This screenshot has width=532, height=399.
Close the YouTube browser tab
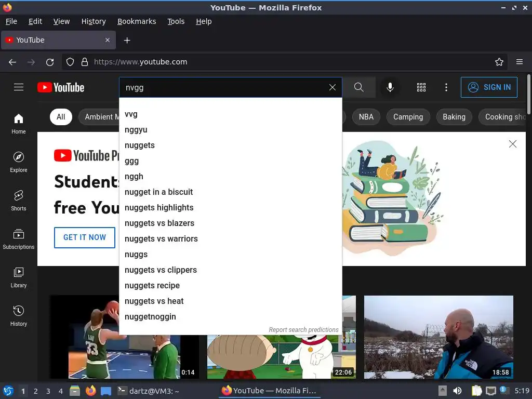pos(108,40)
